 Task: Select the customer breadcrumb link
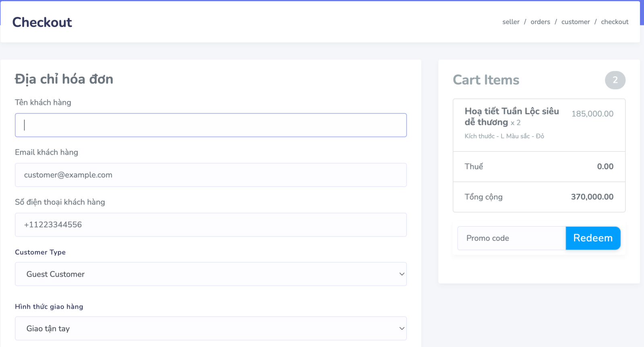coord(575,22)
